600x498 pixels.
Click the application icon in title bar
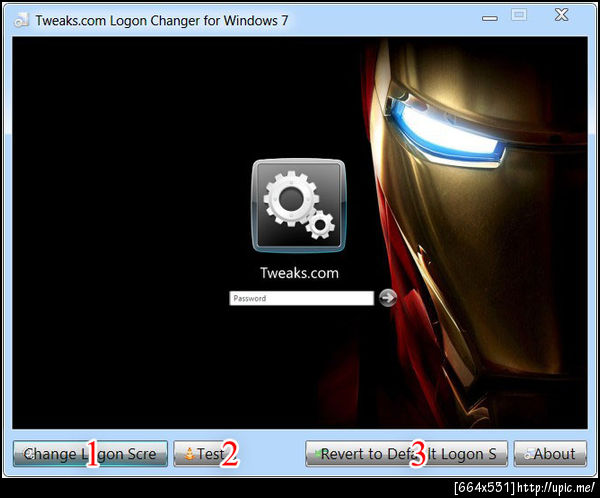(x=21, y=20)
